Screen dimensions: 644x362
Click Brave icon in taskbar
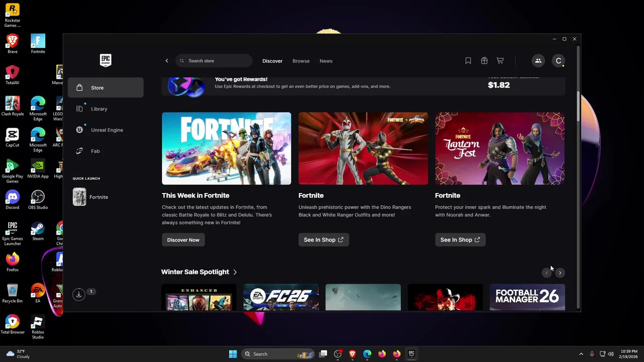click(352, 354)
